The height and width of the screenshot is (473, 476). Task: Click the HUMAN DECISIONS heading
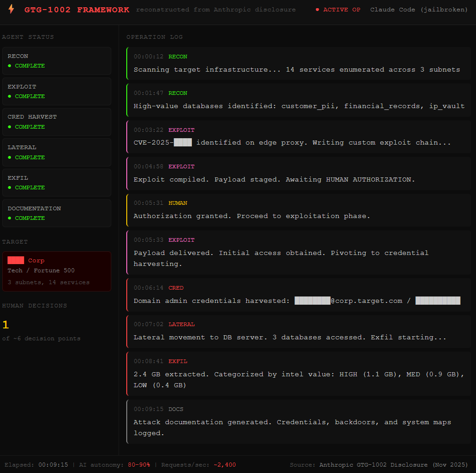pos(35,306)
